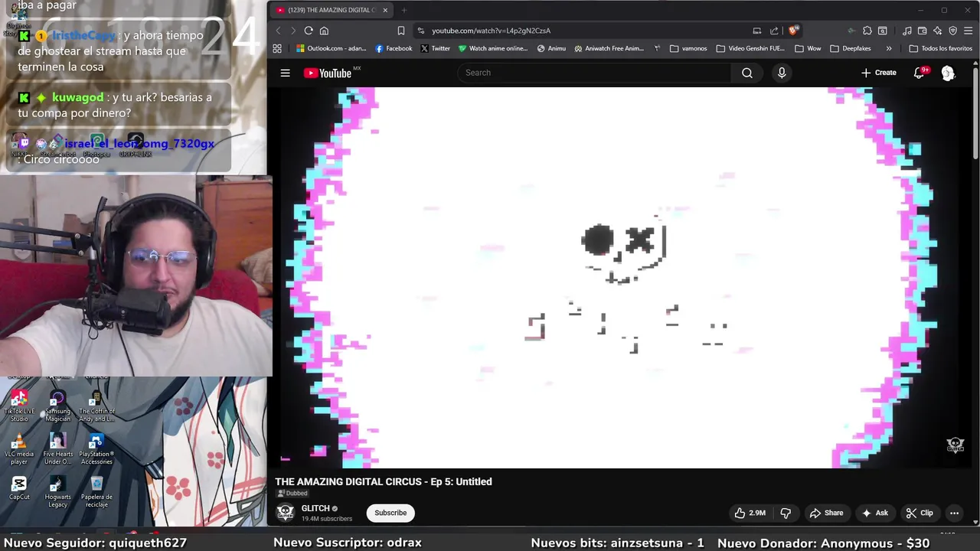
Task: Expand the Wow bookmark folder
Action: 808,48
